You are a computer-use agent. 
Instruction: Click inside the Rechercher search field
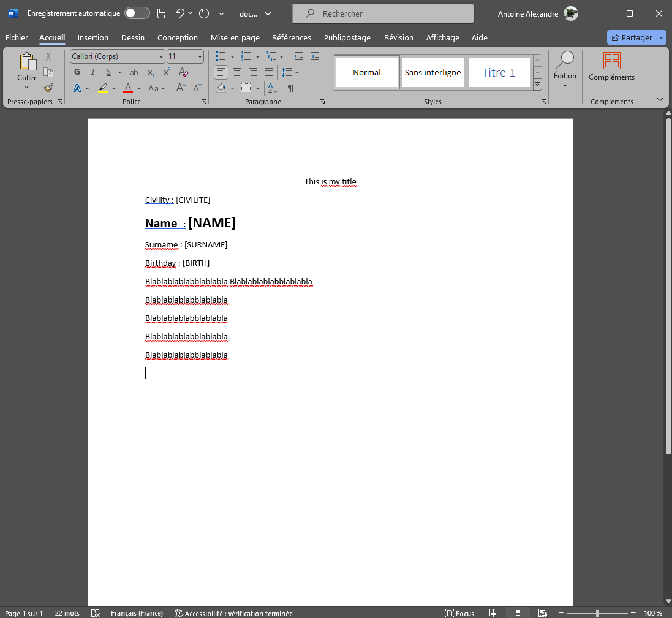(x=383, y=13)
